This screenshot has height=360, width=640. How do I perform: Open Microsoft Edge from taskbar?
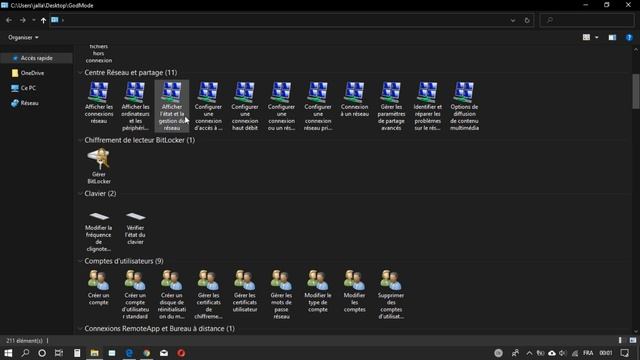129,353
